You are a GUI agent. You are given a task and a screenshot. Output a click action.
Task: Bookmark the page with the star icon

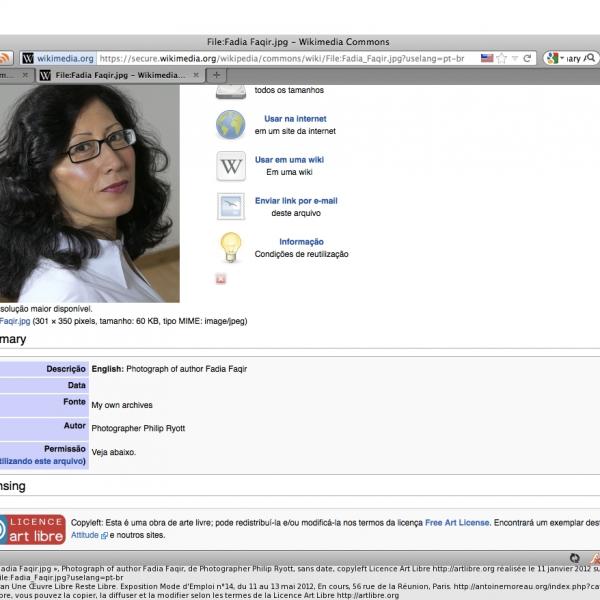pyautogui.click(x=501, y=59)
